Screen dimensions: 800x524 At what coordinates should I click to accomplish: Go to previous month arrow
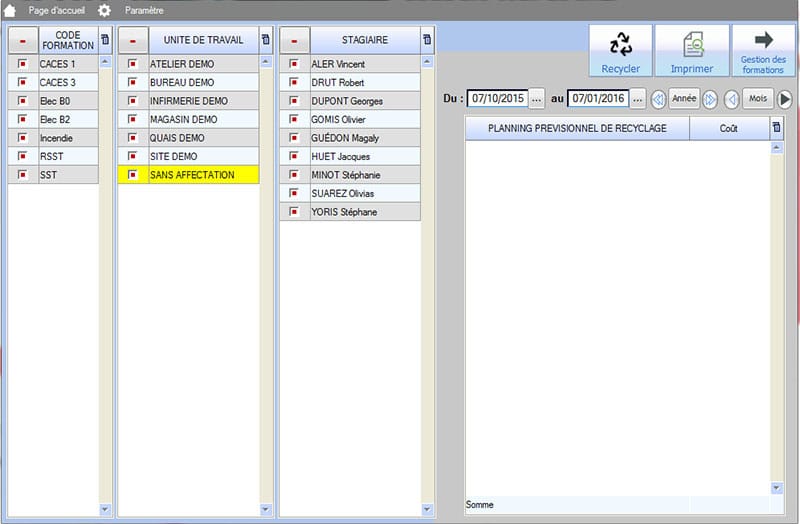coord(732,99)
